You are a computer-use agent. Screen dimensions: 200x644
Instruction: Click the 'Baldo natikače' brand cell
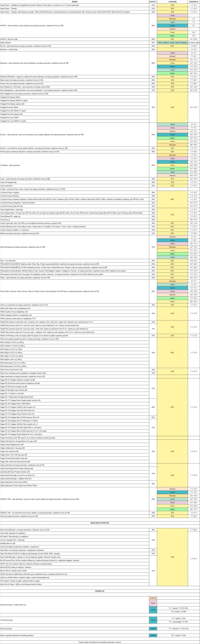coord(74,43)
